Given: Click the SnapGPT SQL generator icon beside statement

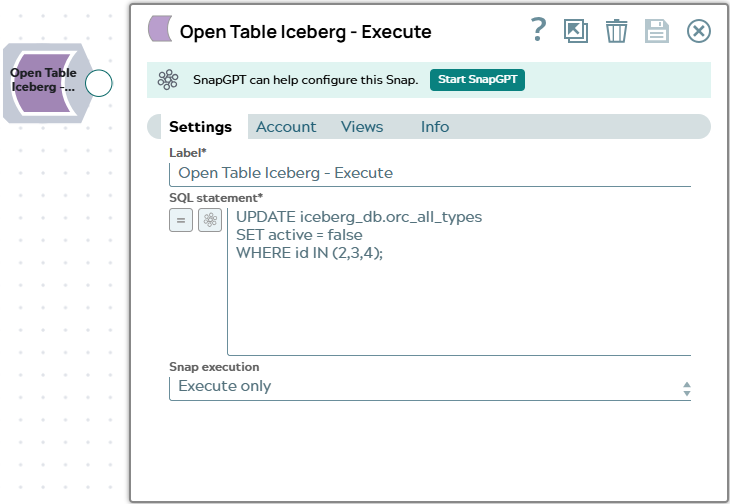Looking at the screenshot, I should 210,220.
